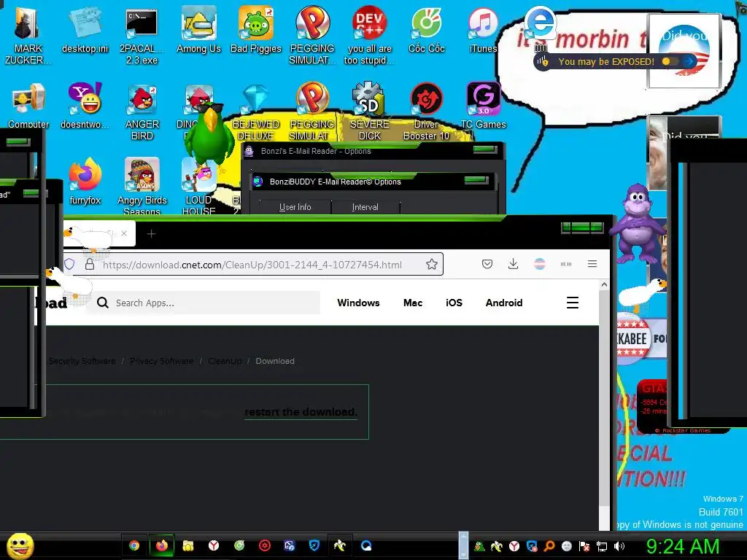The image size is (747, 560).
Task: Focus the Search Apps input field
Action: (x=204, y=303)
